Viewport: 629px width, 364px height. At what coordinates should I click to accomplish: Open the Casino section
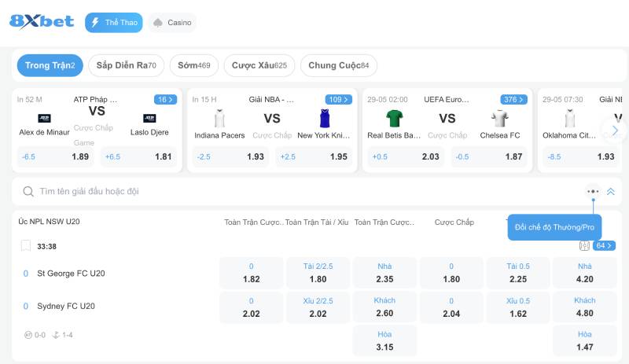172,23
